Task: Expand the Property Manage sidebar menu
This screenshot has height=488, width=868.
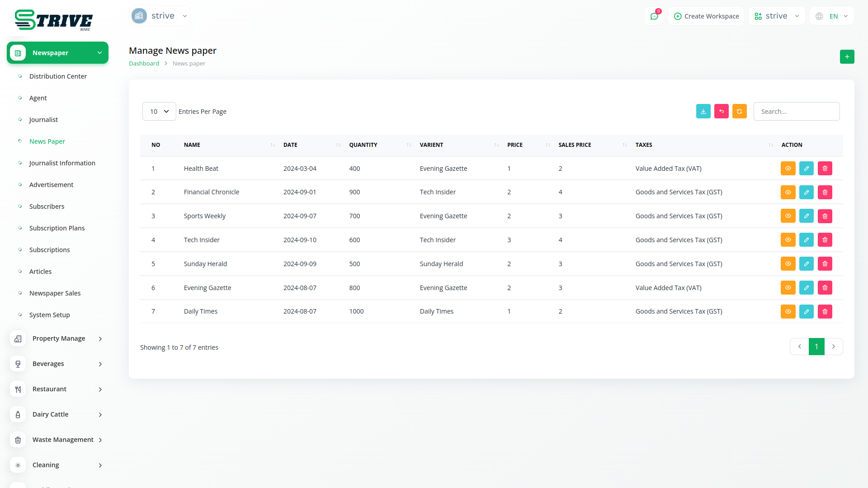Action: pyautogui.click(x=58, y=338)
